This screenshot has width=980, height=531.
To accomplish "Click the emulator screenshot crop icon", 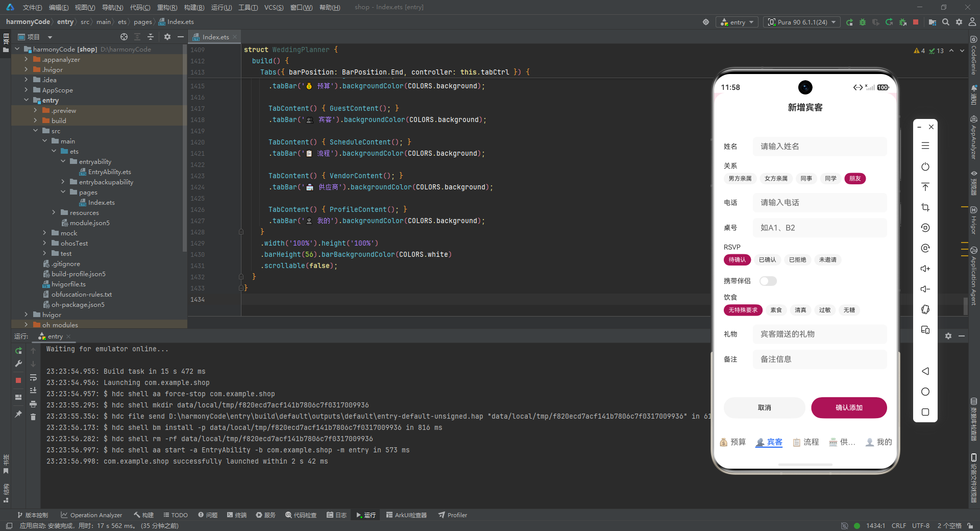I will (x=925, y=207).
